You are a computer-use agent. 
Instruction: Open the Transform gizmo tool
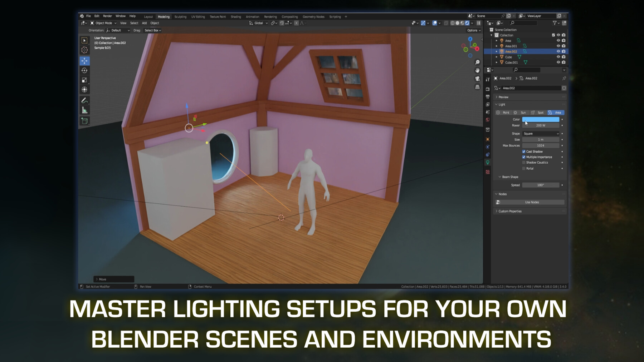[85, 89]
